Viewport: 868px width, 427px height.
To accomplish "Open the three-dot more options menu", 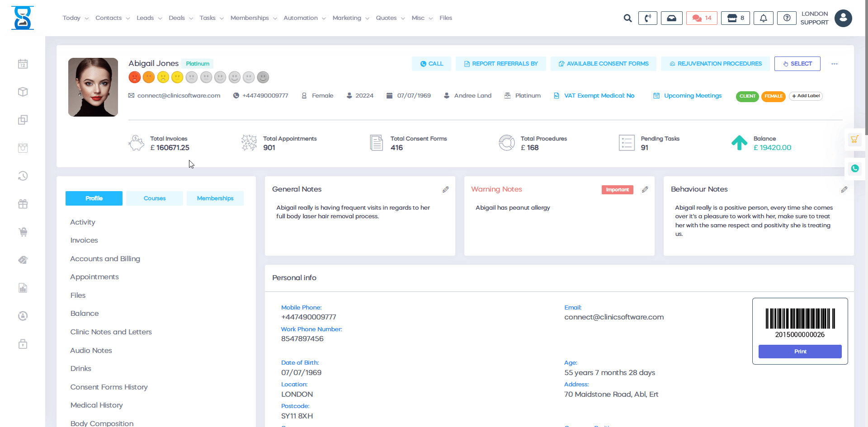I will pos(835,64).
